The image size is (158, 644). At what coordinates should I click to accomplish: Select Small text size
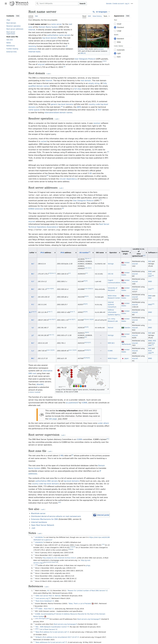[x=115, y=24]
